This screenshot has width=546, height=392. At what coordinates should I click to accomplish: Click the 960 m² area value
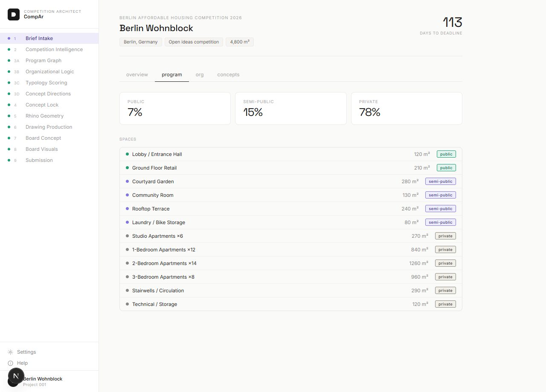click(x=420, y=277)
